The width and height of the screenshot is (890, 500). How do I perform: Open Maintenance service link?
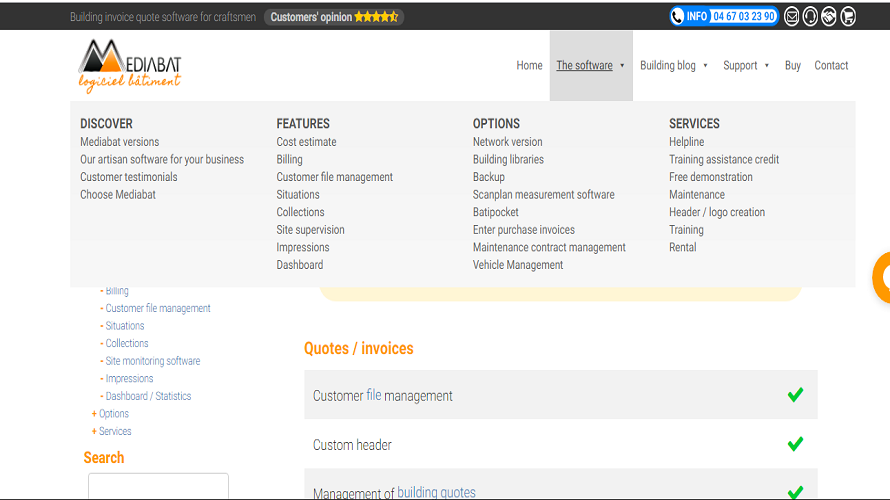(x=696, y=195)
